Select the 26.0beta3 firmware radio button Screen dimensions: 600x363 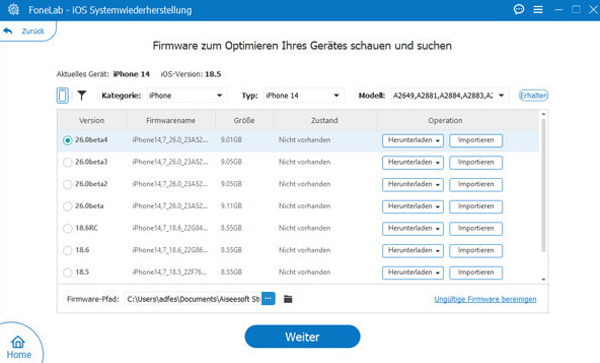point(67,163)
